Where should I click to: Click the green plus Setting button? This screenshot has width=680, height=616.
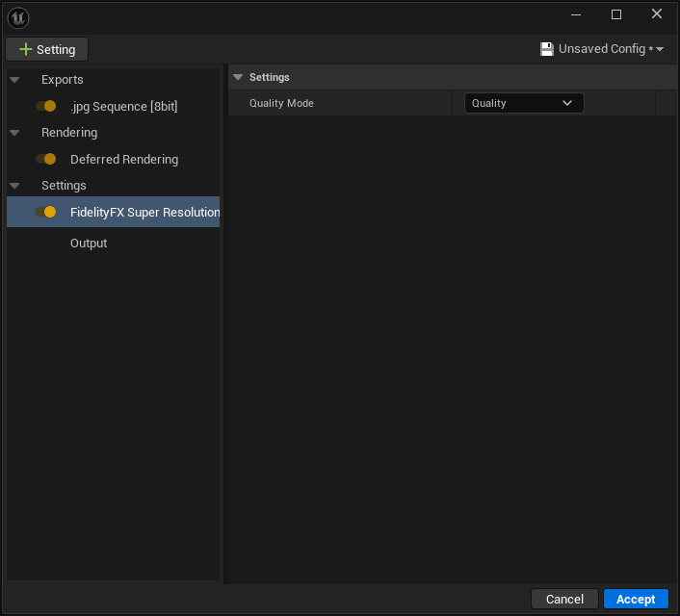(x=47, y=49)
